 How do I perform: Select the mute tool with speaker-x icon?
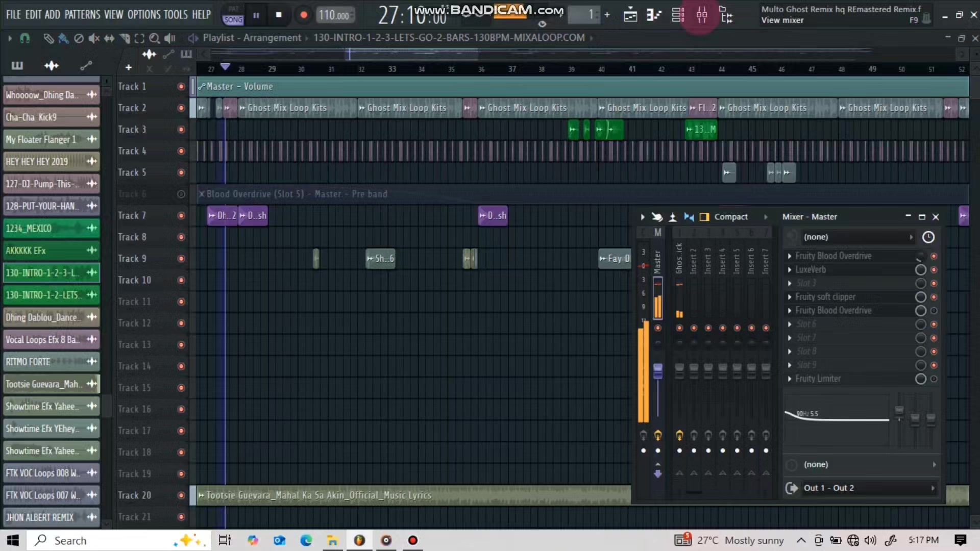pos(94,38)
